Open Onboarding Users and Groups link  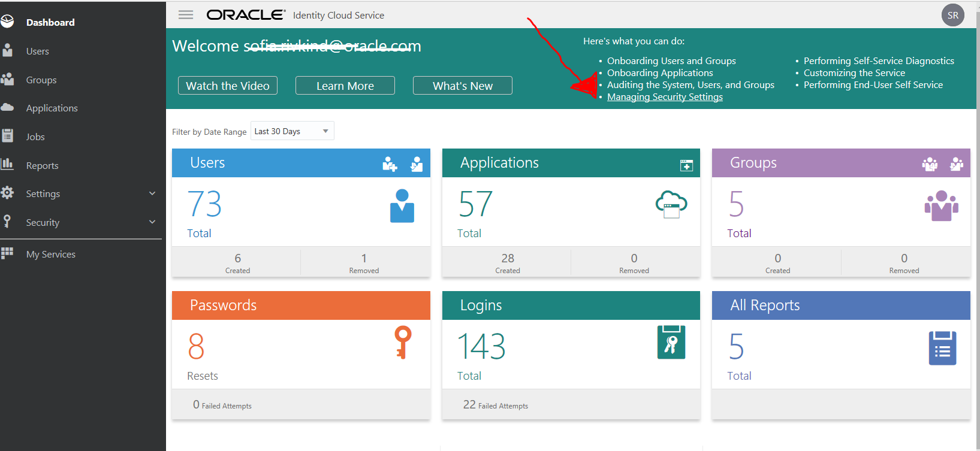pos(671,61)
